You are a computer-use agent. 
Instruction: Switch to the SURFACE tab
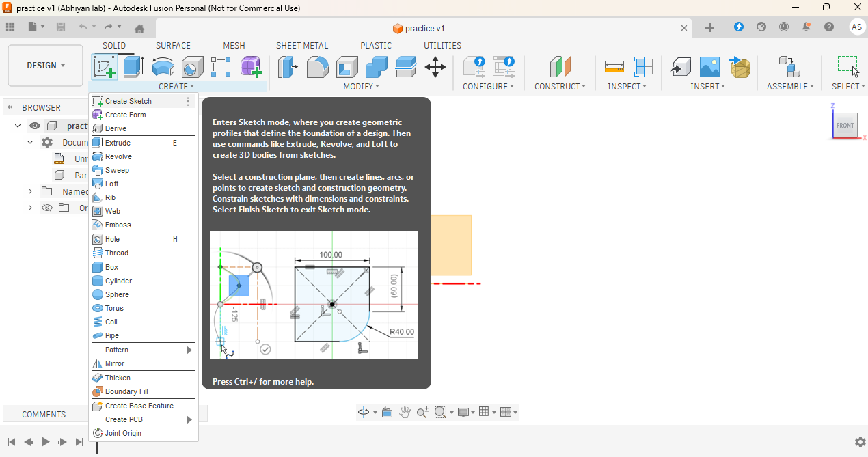[173, 46]
